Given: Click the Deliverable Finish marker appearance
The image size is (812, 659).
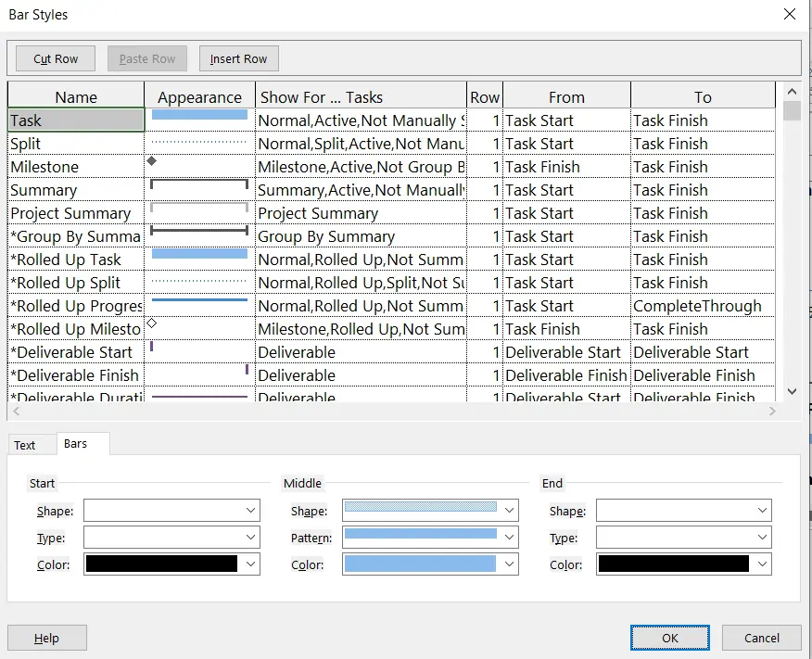Looking at the screenshot, I should pos(247,370).
